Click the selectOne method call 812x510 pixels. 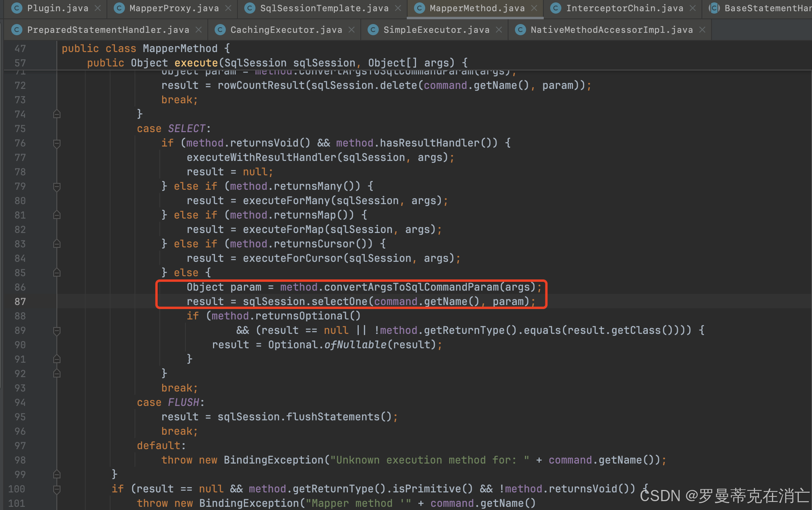(x=340, y=301)
